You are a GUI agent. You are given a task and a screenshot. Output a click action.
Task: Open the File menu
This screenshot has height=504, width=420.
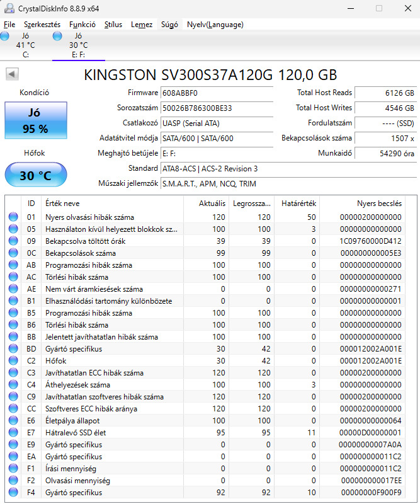[9, 25]
